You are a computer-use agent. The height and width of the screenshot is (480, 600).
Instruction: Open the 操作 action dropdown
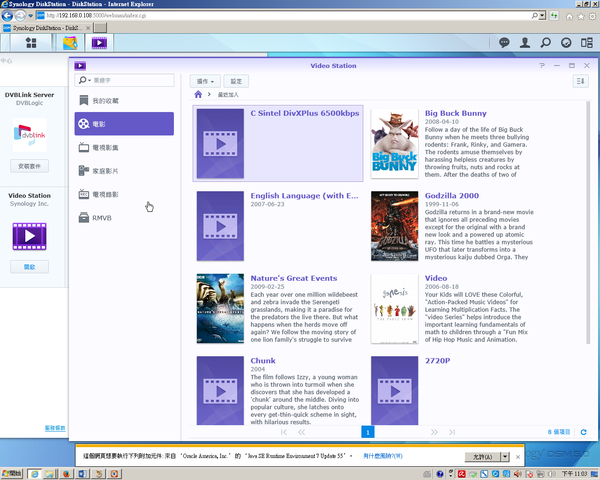coord(205,80)
